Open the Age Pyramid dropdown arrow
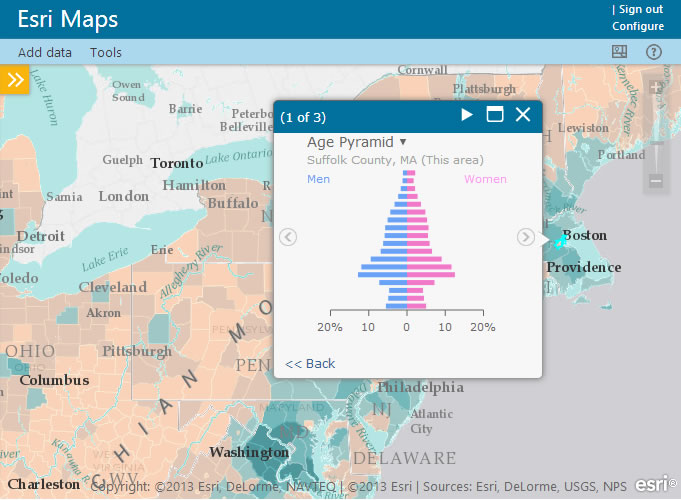This screenshot has height=500, width=681. tap(403, 142)
